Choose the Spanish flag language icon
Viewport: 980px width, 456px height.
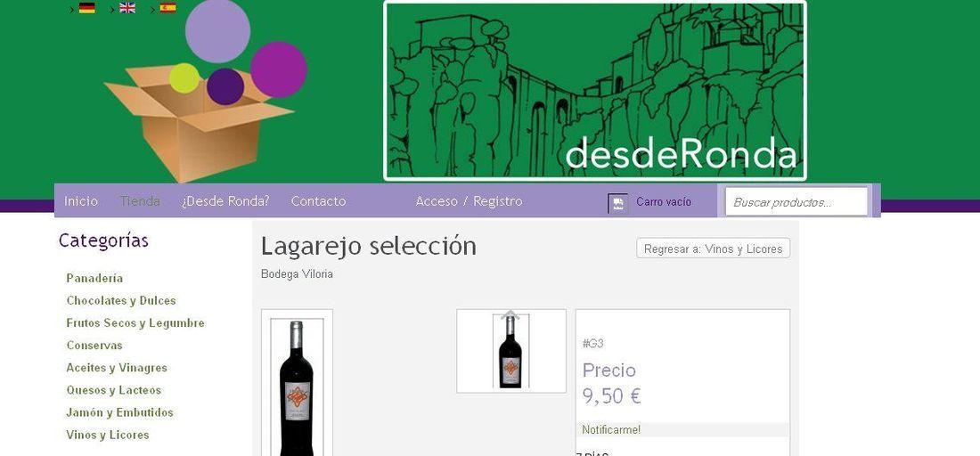167,8
